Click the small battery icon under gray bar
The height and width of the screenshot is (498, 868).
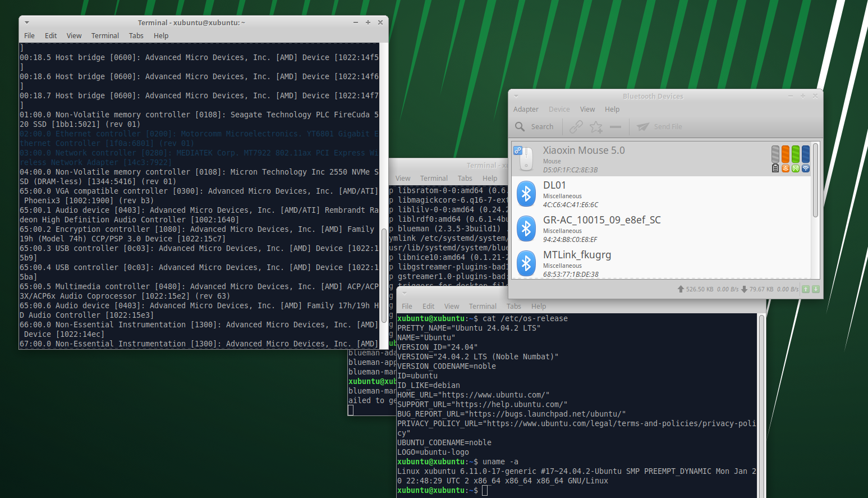pyautogui.click(x=775, y=168)
